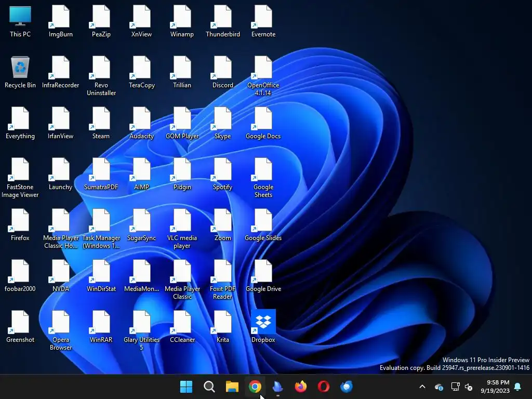Image resolution: width=532 pixels, height=399 pixels.
Task: Show hidden system tray icons
Action: (422, 387)
